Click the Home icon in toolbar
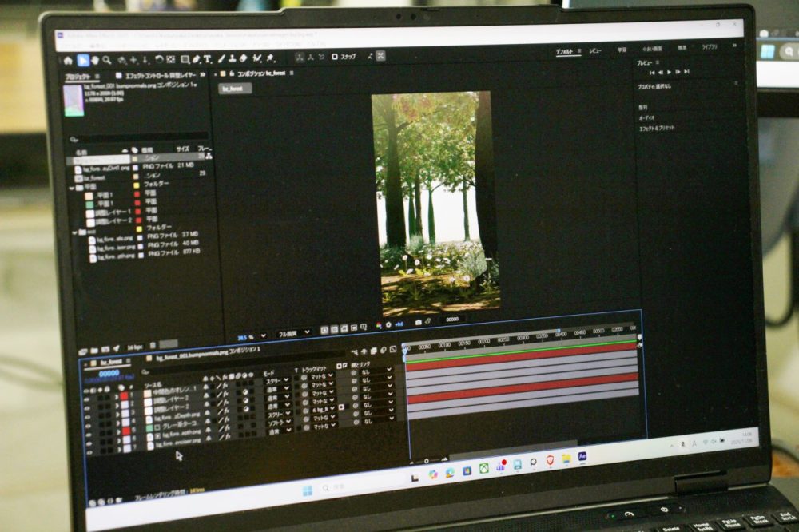Image resolution: width=799 pixels, height=532 pixels. pos(68,59)
